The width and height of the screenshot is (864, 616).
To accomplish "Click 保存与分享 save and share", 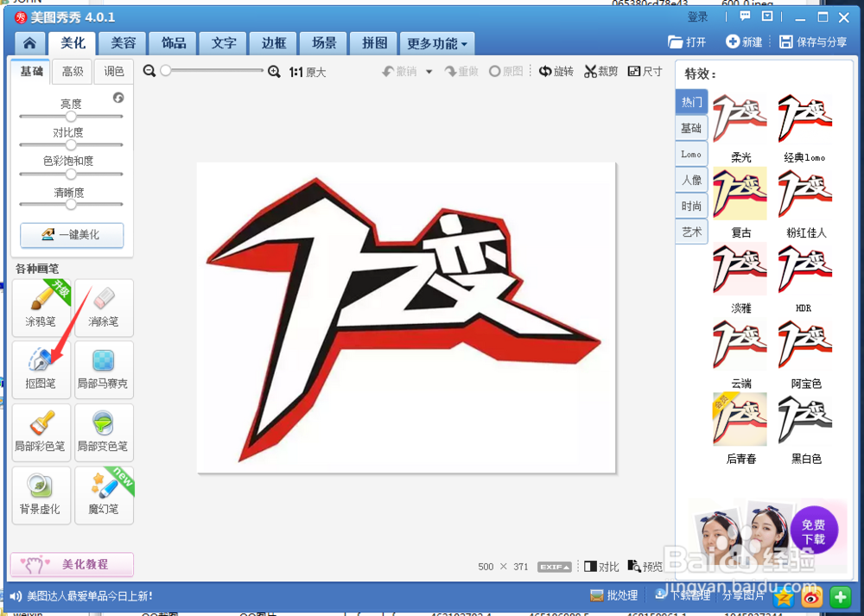I will coord(813,41).
